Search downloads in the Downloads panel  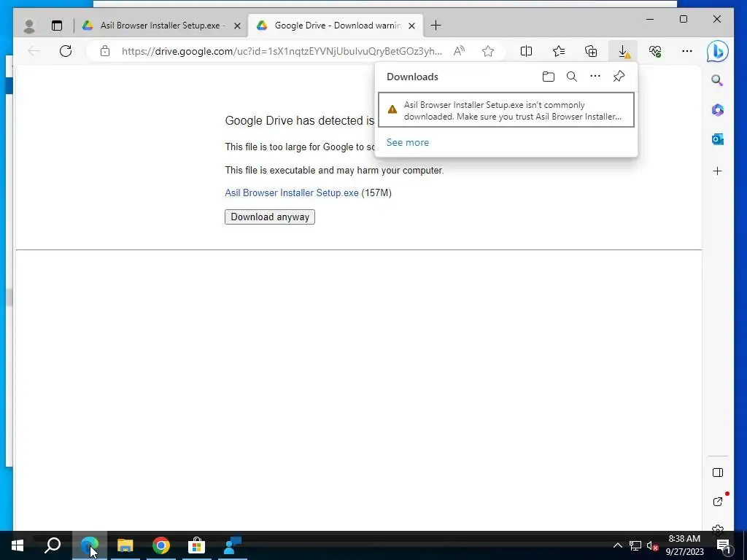tap(572, 77)
